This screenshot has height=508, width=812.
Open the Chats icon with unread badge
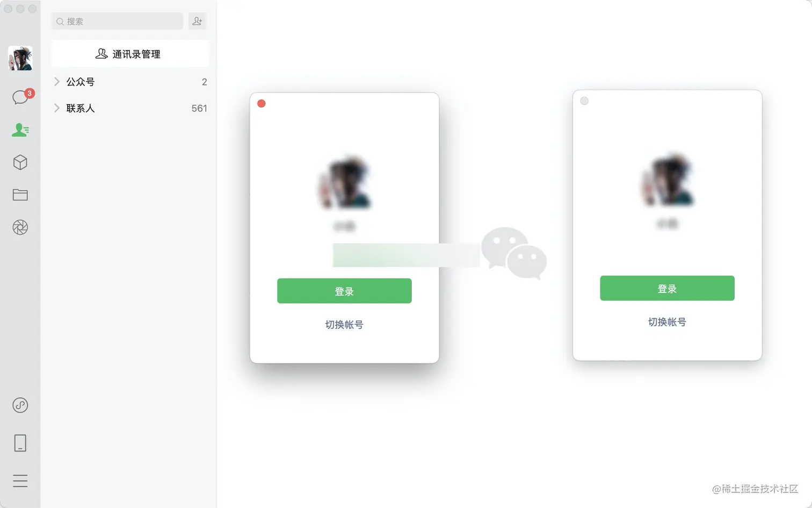[x=21, y=97]
